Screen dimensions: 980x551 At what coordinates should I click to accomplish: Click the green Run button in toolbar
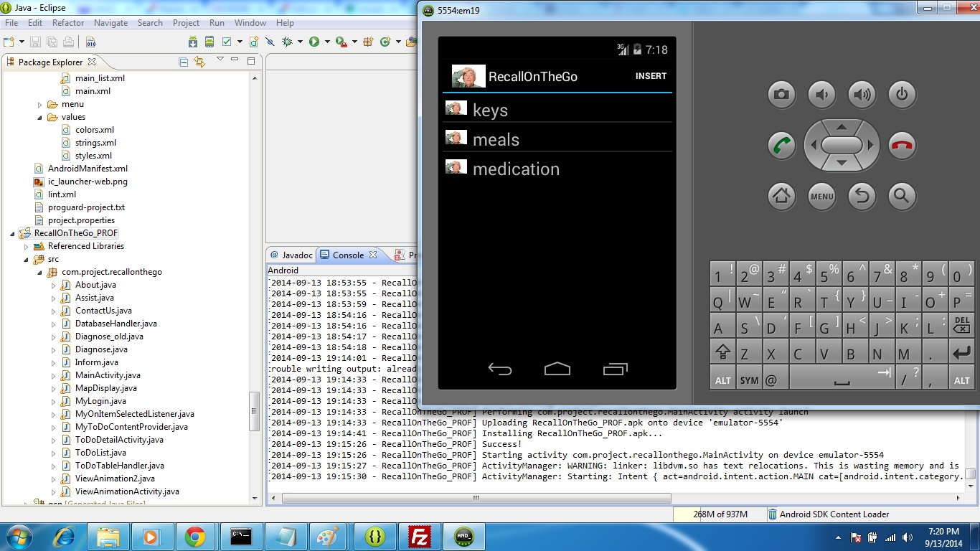[314, 42]
